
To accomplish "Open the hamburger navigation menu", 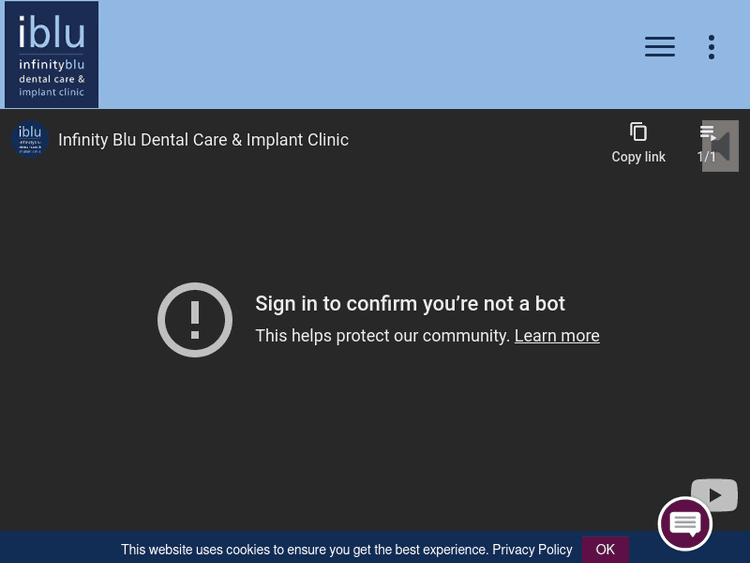I will coord(659,47).
